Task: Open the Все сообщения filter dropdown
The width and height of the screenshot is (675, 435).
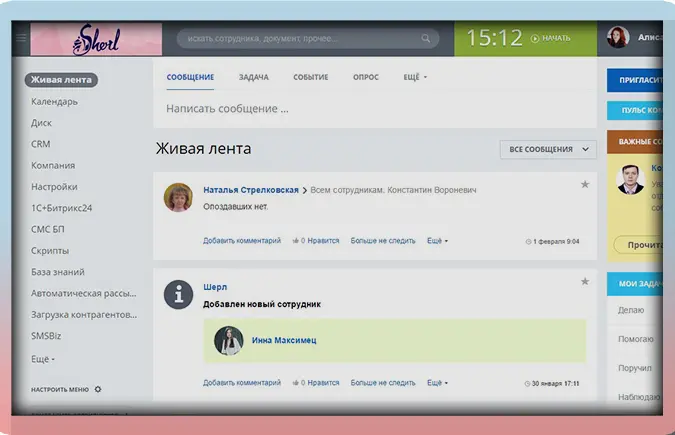Action: coord(548,149)
